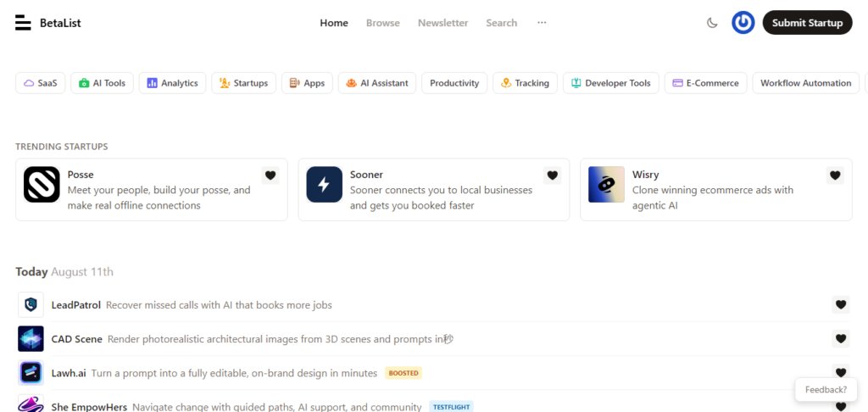Like the Lawh.ai listing
This screenshot has height=412, width=868.
pyautogui.click(x=841, y=373)
